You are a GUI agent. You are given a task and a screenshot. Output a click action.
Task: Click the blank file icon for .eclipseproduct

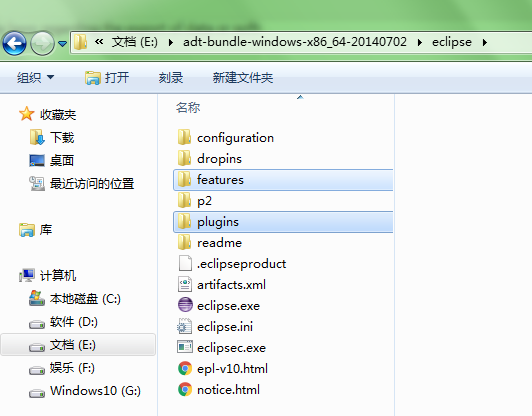click(185, 263)
